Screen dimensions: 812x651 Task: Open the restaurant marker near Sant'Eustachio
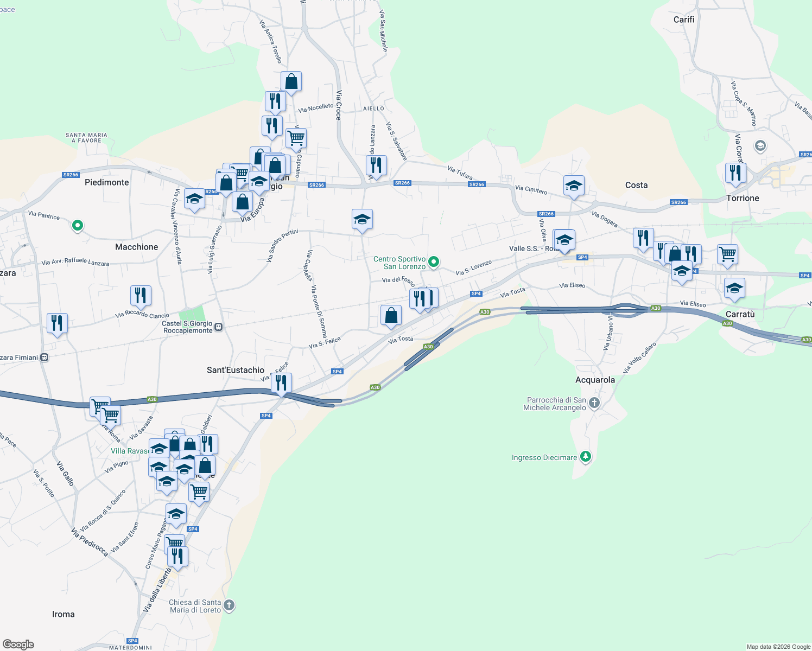281,383
